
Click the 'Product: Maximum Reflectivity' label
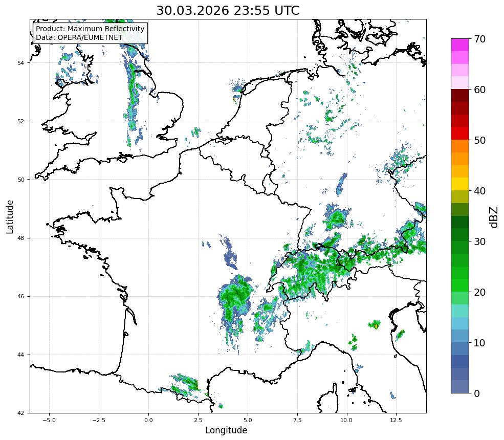coord(90,29)
